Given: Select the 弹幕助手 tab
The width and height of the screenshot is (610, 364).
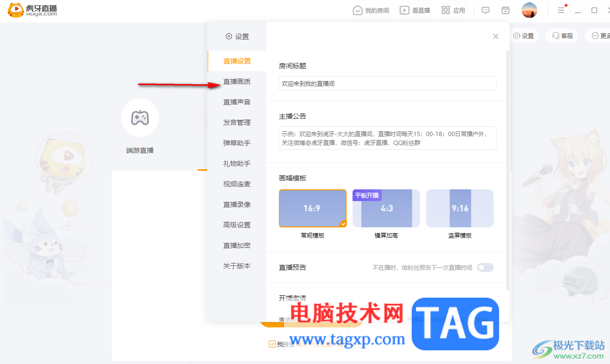Looking at the screenshot, I should (237, 143).
